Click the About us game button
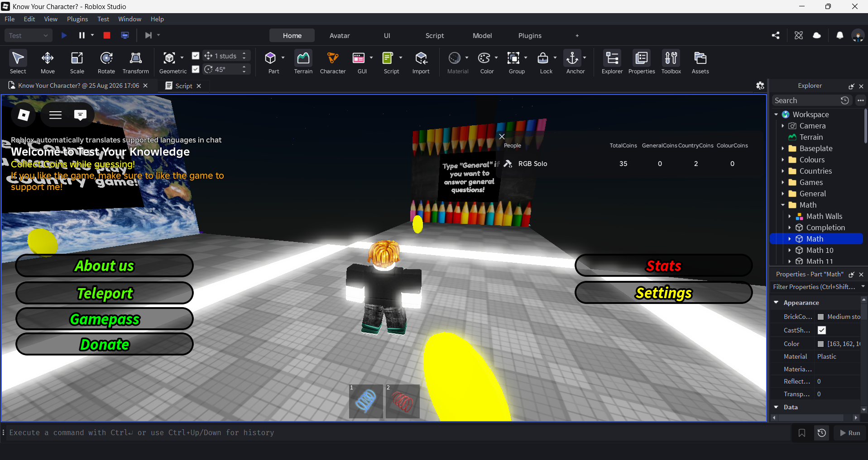Image resolution: width=868 pixels, height=460 pixels. 105,266
